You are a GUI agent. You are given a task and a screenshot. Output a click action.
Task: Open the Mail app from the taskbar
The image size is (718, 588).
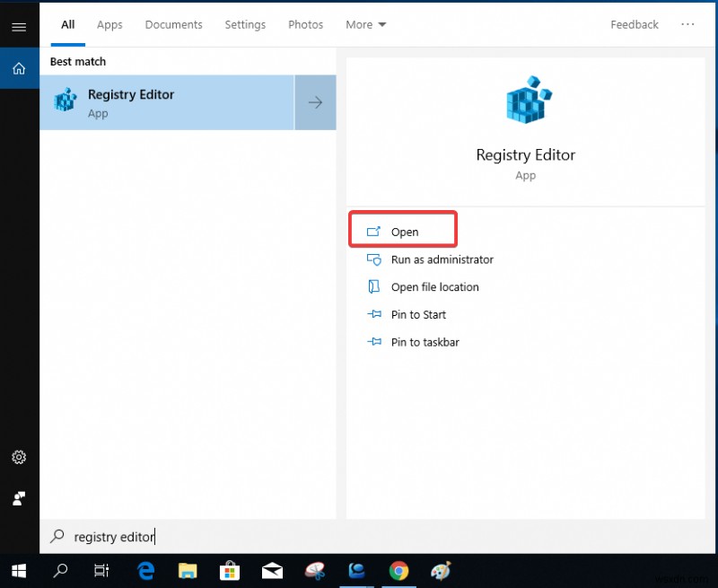[x=272, y=571]
